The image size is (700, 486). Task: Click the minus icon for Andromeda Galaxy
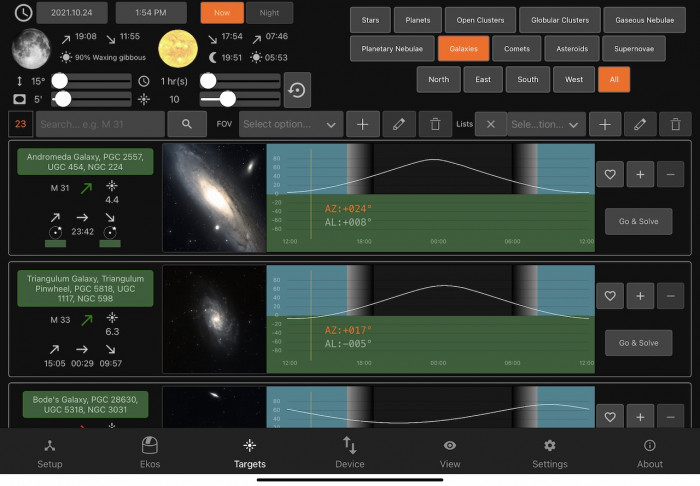(x=671, y=174)
